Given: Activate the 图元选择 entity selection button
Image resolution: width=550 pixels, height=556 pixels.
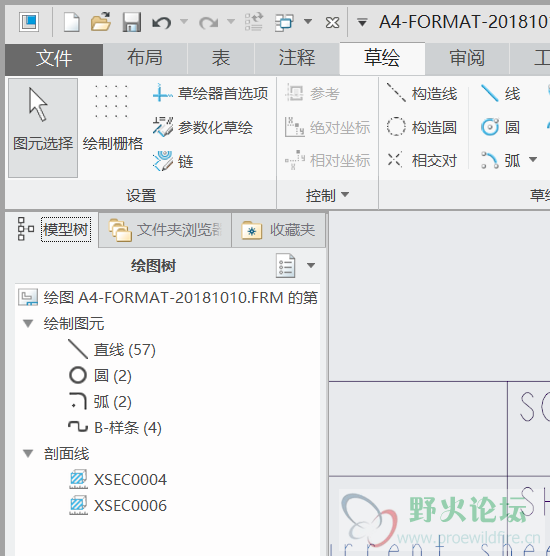Looking at the screenshot, I should (x=43, y=128).
